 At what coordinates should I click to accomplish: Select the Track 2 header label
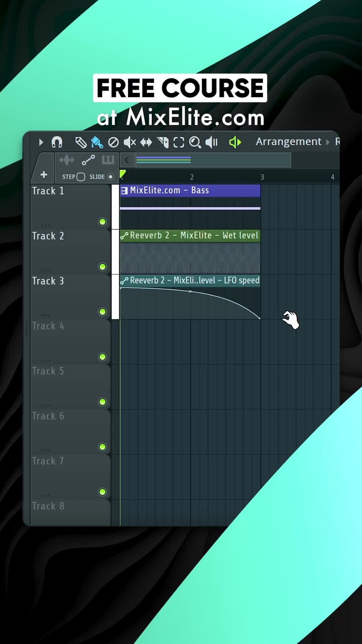(x=48, y=236)
